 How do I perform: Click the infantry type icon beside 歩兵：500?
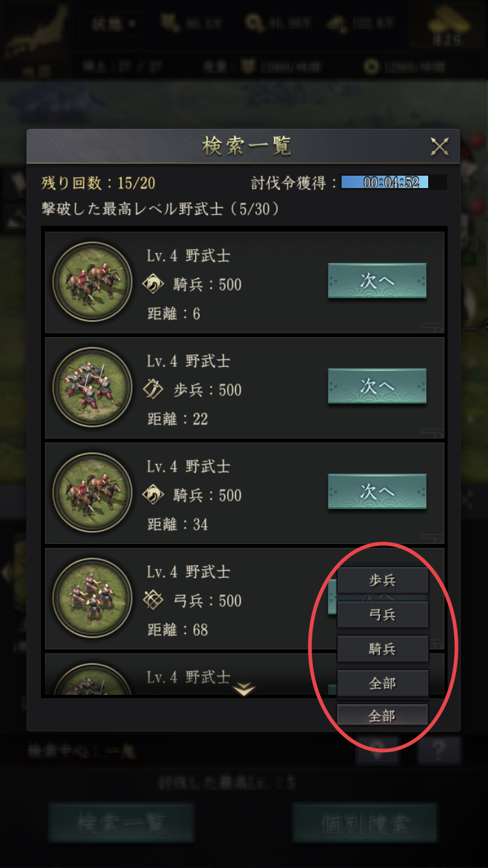(154, 390)
